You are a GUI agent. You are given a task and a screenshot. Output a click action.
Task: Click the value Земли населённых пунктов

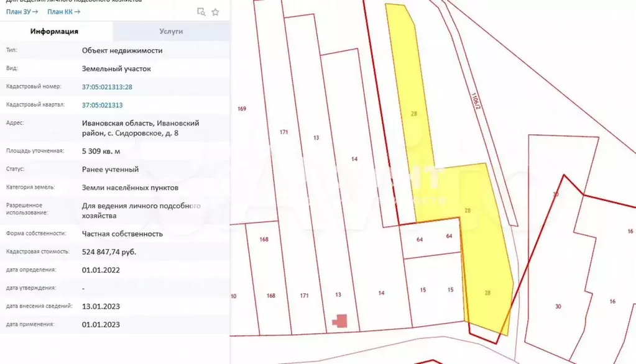pos(130,188)
